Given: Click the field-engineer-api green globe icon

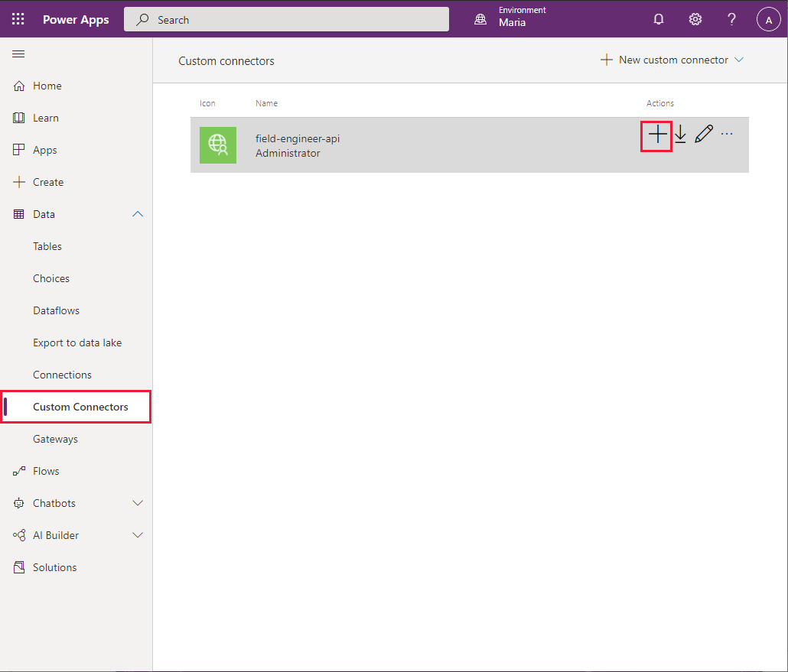Looking at the screenshot, I should coord(218,145).
